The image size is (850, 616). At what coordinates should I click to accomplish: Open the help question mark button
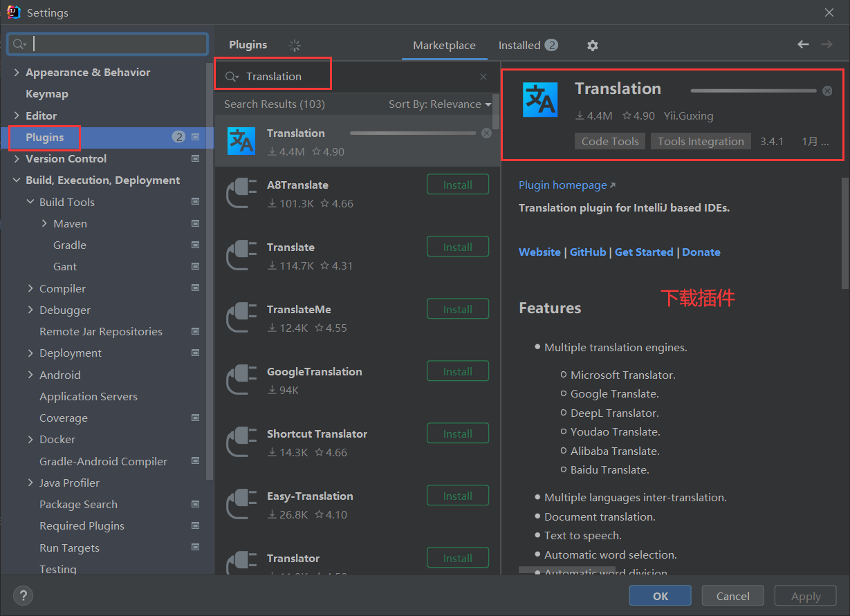tap(23, 595)
